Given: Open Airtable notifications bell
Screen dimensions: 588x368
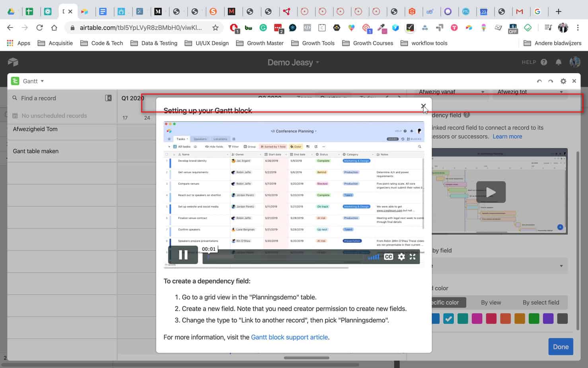Looking at the screenshot, I should (559, 62).
